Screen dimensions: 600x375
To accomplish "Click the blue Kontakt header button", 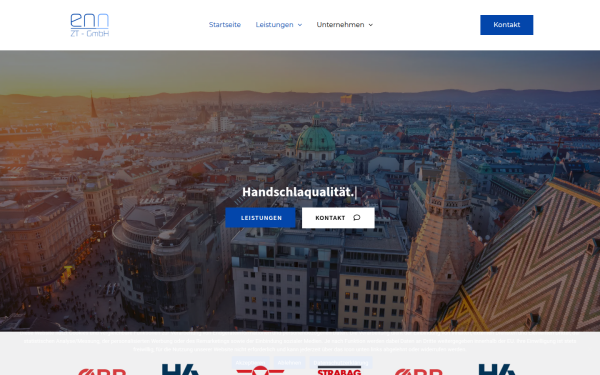I will coord(507,25).
